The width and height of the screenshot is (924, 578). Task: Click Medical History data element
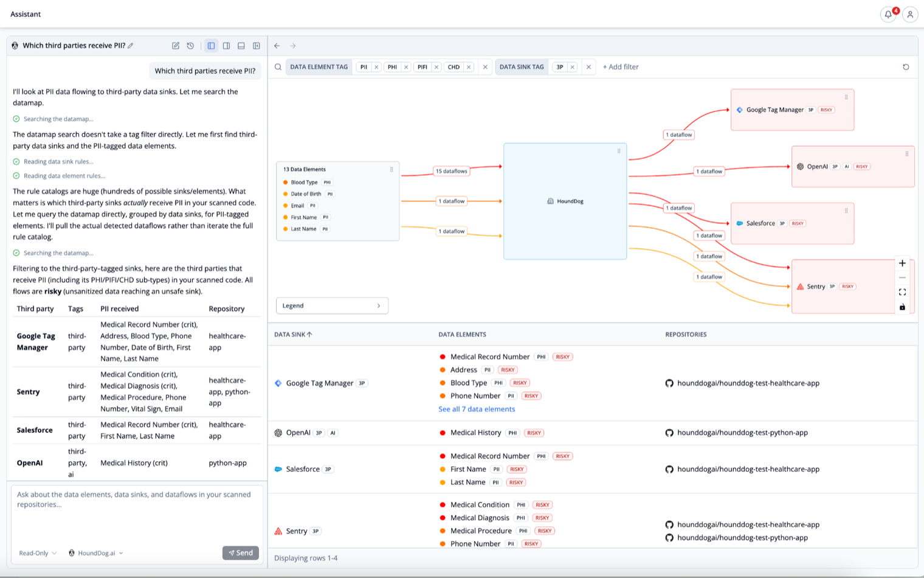(475, 433)
